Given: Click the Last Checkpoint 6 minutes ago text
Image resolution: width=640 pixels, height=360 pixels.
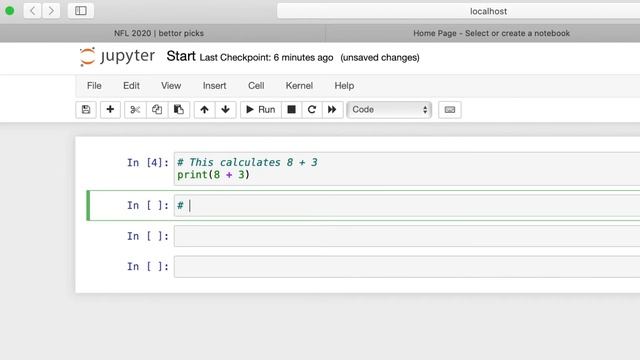Looking at the screenshot, I should [x=266, y=58].
